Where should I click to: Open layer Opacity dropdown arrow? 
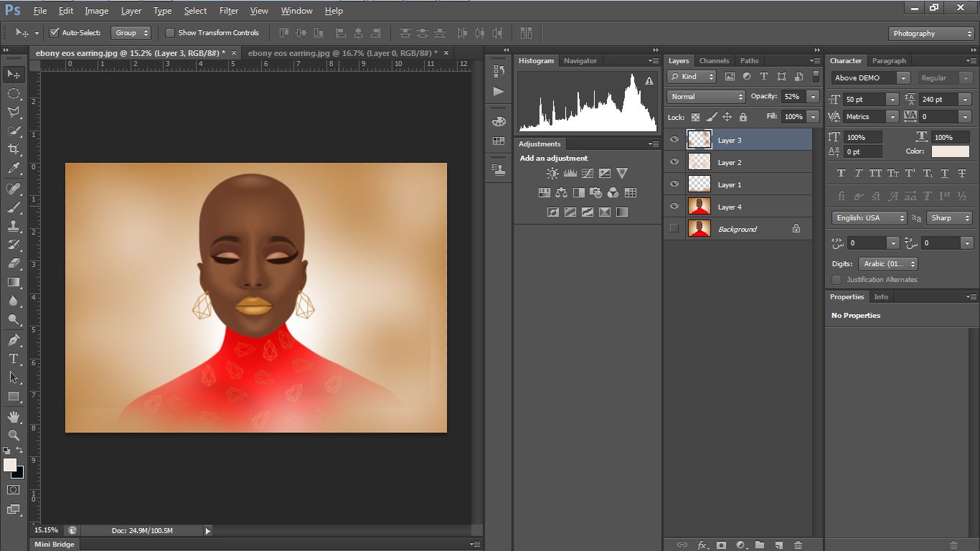coord(813,96)
